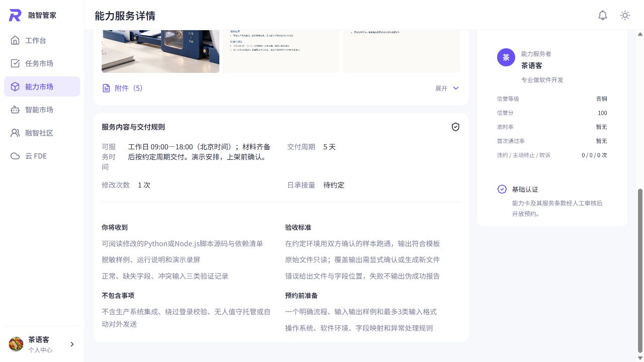
Task: Click 你将收到 heading
Action: (x=115, y=228)
